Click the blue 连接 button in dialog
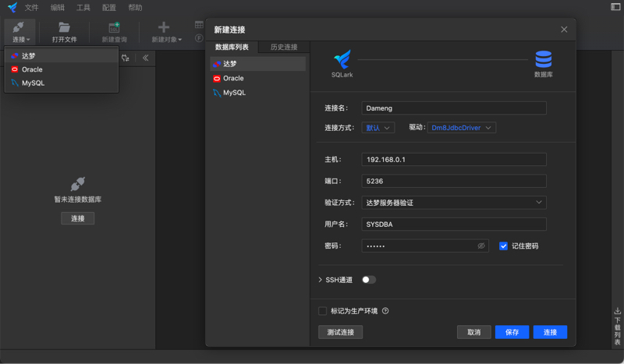Screen dimensions: 624x364 coord(550,332)
